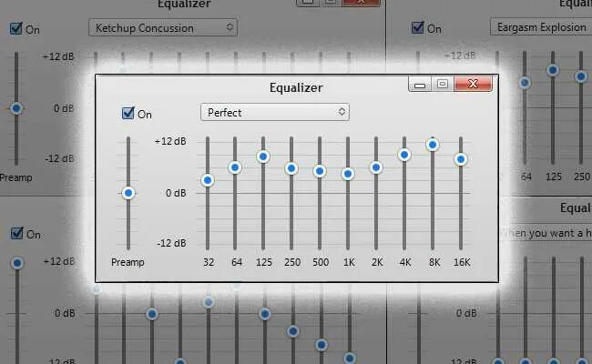Click 250 Hz knob in Eargasm Explosion equalizer
This screenshot has height=364, width=592.
pos(581,76)
